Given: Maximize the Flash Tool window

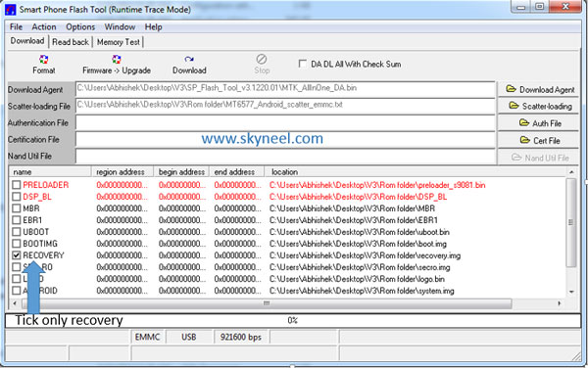Looking at the screenshot, I should pyautogui.click(x=539, y=7).
